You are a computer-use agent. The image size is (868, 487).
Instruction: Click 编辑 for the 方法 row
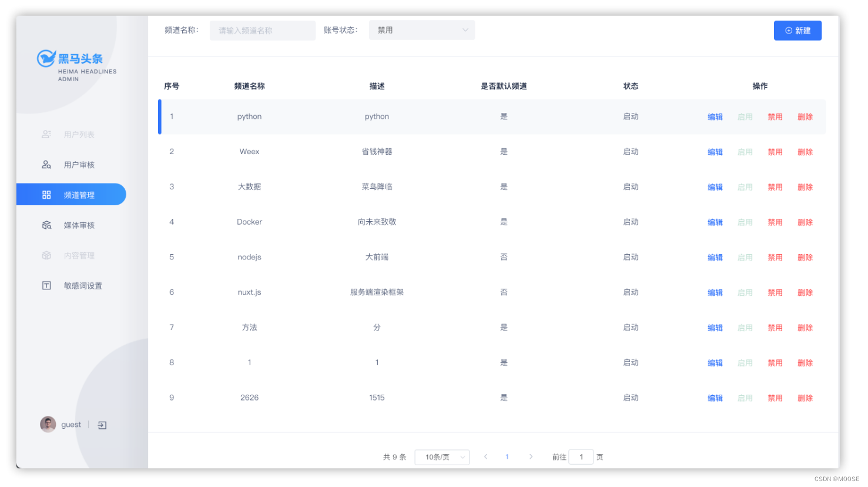tap(715, 328)
